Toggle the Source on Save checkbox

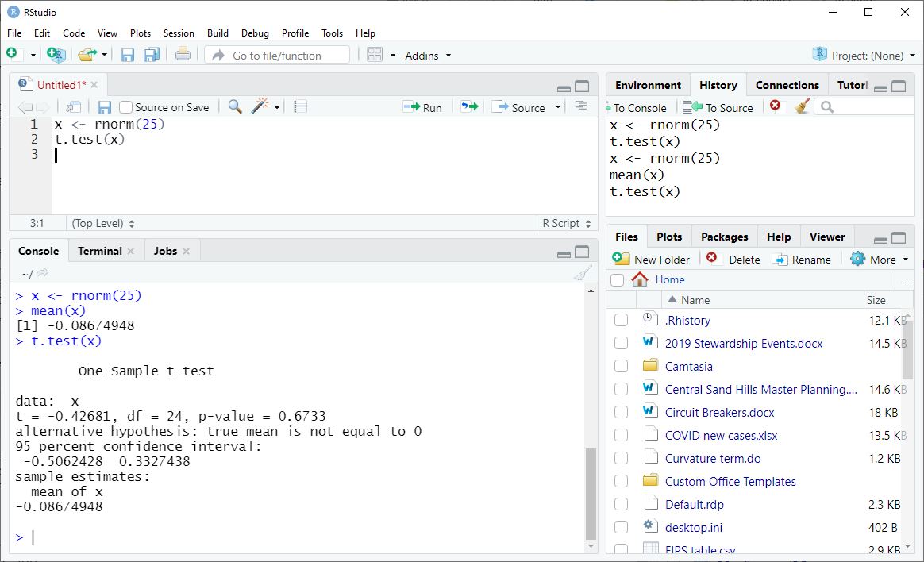pyautogui.click(x=125, y=106)
